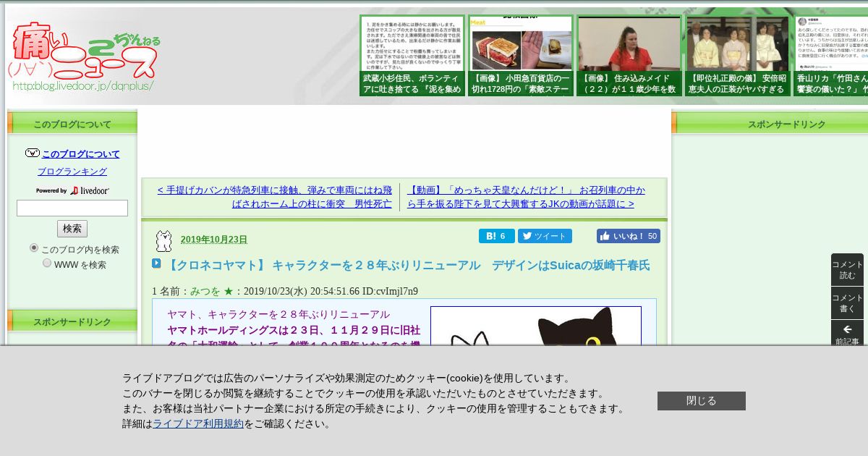The width and height of the screenshot is (868, 456).
Task: Click the コメント読む side button
Action: click(x=847, y=270)
